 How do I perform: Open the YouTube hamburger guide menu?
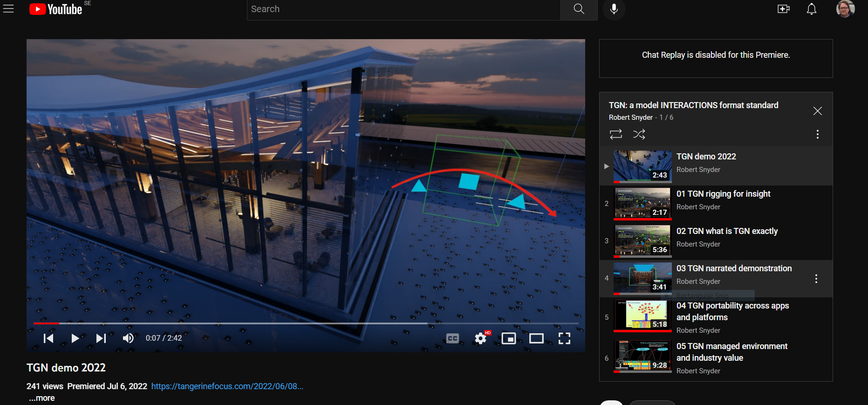[8, 9]
